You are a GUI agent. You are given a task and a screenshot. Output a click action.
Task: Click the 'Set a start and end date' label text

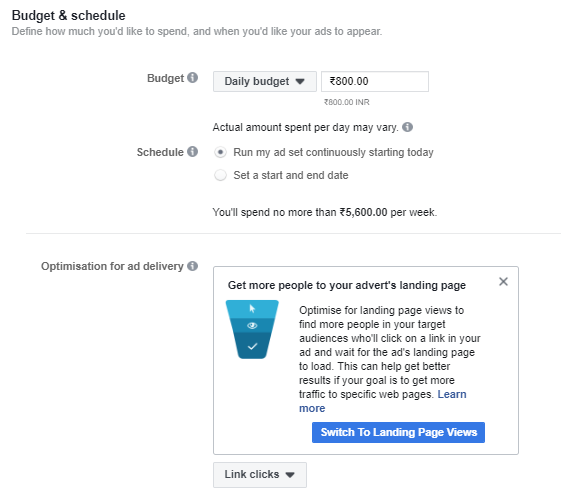click(x=291, y=175)
